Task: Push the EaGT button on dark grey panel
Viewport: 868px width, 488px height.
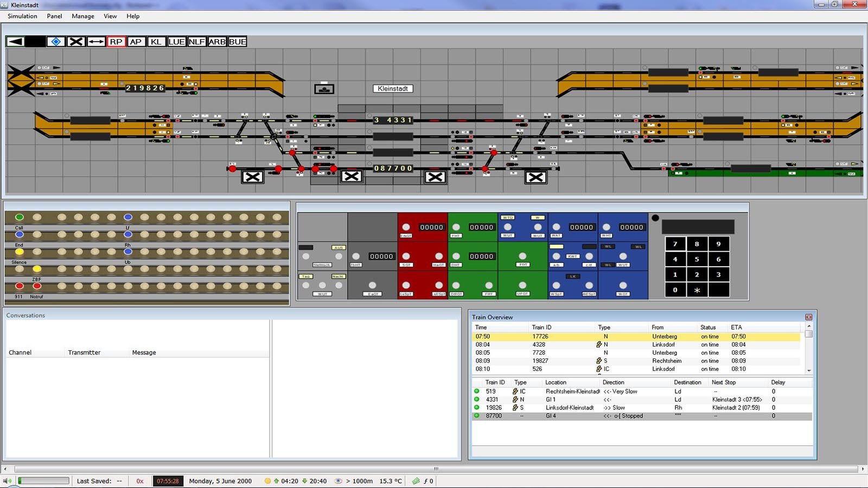Action: click(x=372, y=285)
